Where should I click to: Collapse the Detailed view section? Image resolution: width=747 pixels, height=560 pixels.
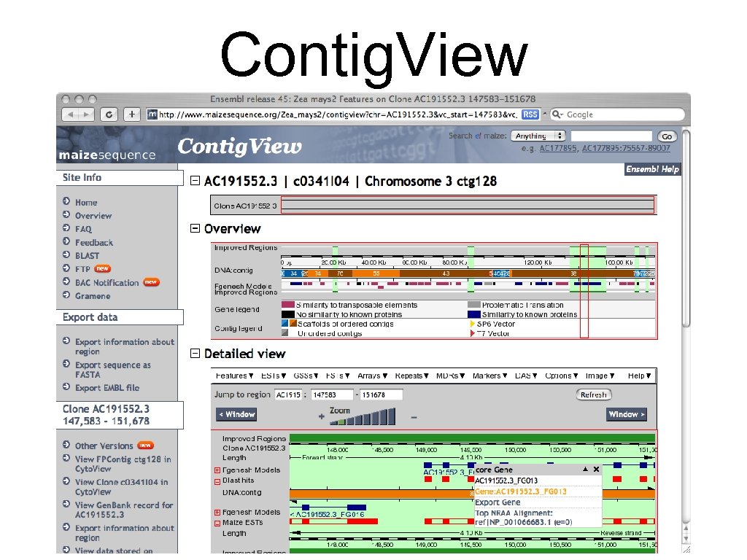coord(194,354)
